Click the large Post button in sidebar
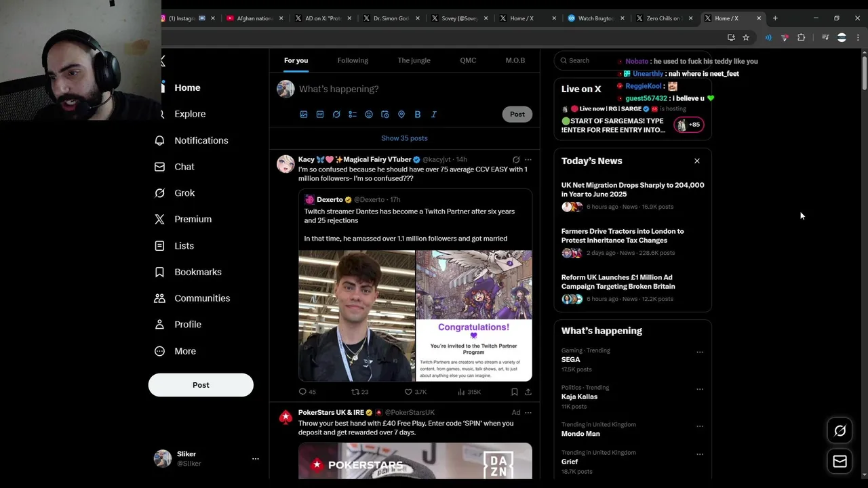Viewport: 868px width, 488px height. pos(201,385)
